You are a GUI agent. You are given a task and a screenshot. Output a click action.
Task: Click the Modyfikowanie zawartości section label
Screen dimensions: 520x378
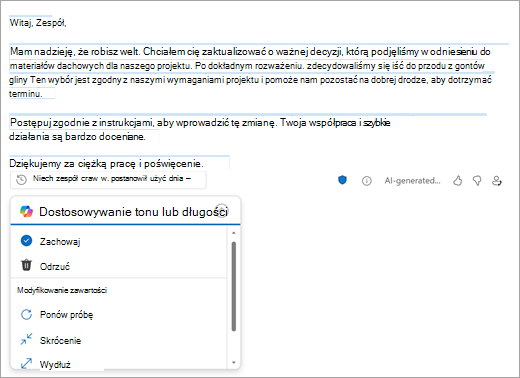[62, 290]
